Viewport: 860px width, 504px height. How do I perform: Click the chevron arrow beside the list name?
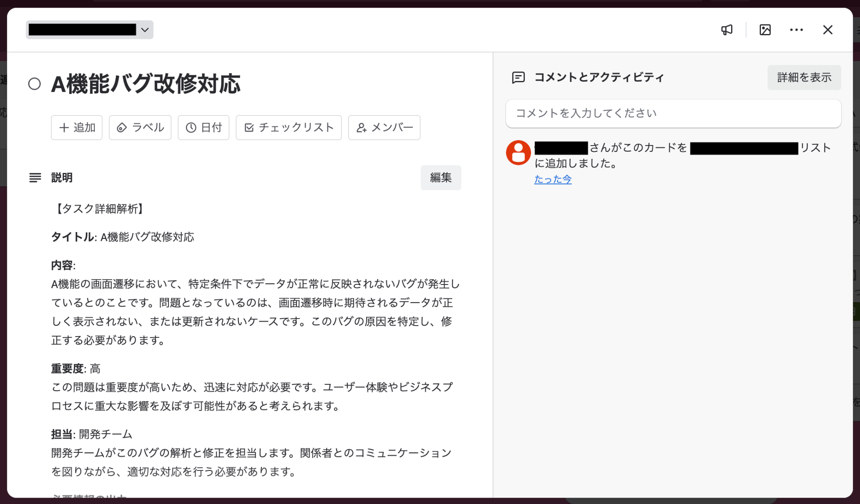145,30
